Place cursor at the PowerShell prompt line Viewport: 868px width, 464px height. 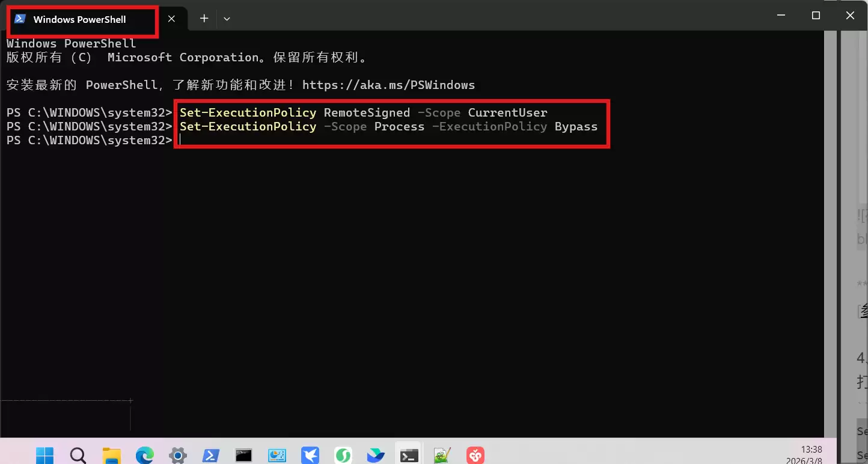[180, 140]
